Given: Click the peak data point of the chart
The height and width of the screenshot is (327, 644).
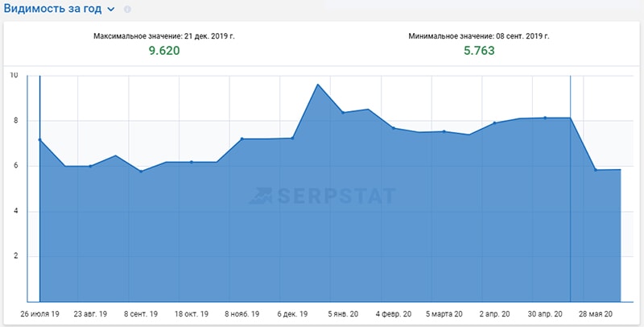Looking at the screenshot, I should 318,85.
